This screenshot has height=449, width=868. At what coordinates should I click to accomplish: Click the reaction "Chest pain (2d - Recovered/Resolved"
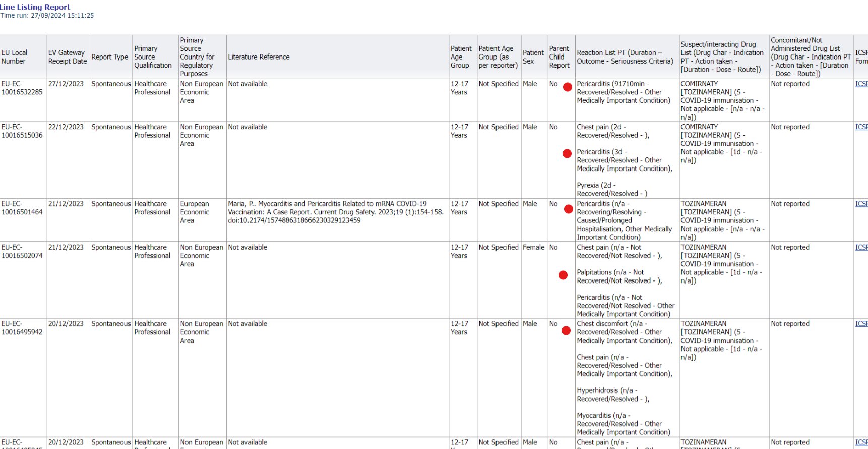pos(613,131)
